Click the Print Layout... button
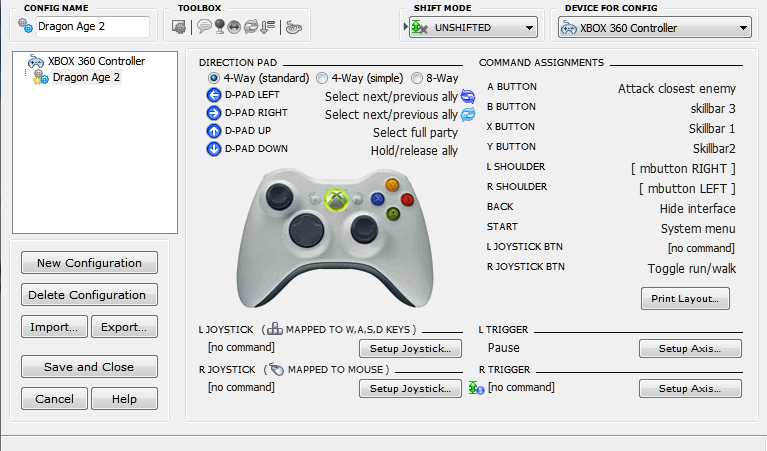The width and height of the screenshot is (767, 451). pyautogui.click(x=685, y=298)
